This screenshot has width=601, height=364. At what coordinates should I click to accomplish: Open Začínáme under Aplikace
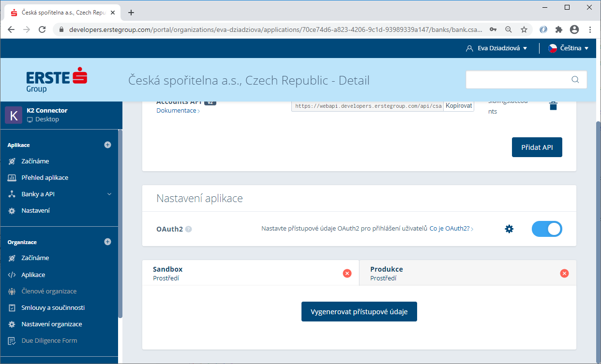pyautogui.click(x=35, y=161)
